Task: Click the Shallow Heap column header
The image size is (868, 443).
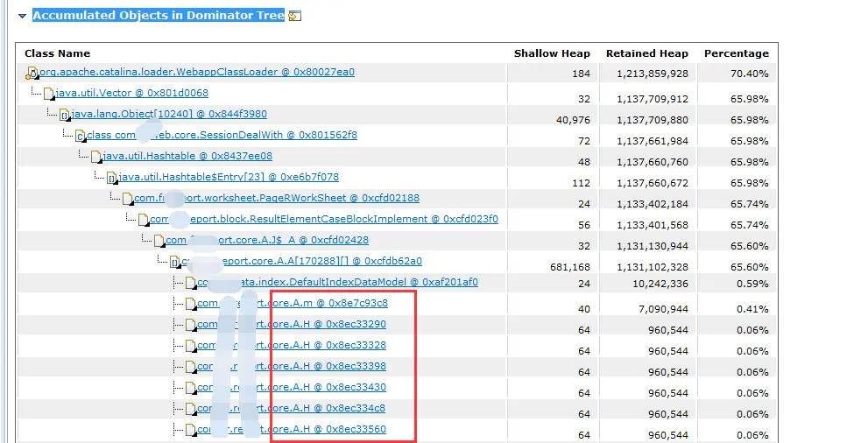Action: point(552,53)
